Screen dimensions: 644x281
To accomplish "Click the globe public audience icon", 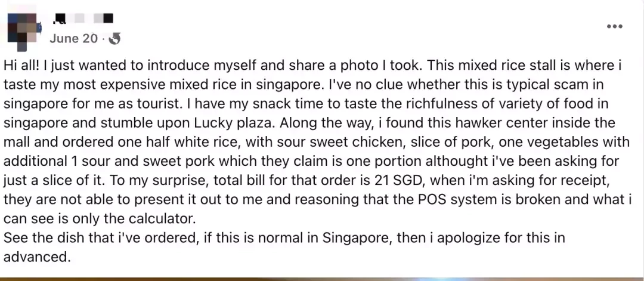I will click(116, 39).
